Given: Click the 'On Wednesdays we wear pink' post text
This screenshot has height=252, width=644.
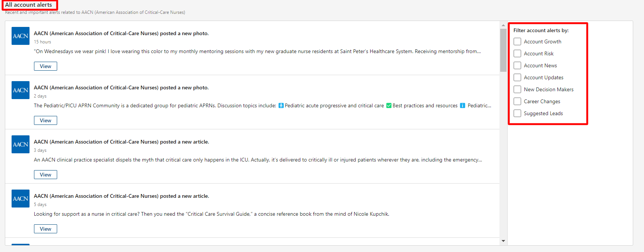Looking at the screenshot, I should (x=257, y=51).
